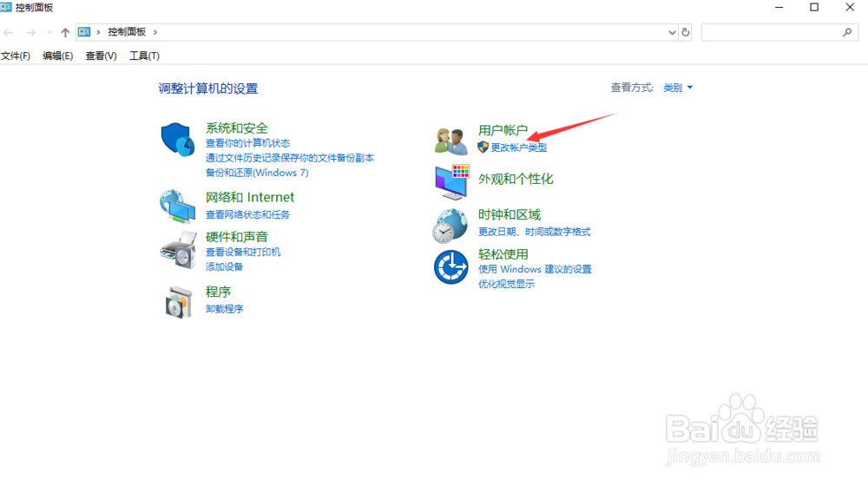The image size is (868, 486).
Task: Open 用户帐户 category heading
Action: [503, 131]
